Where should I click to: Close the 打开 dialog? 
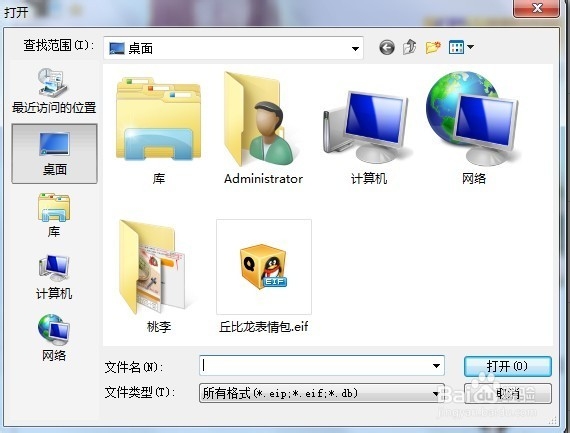(536, 8)
